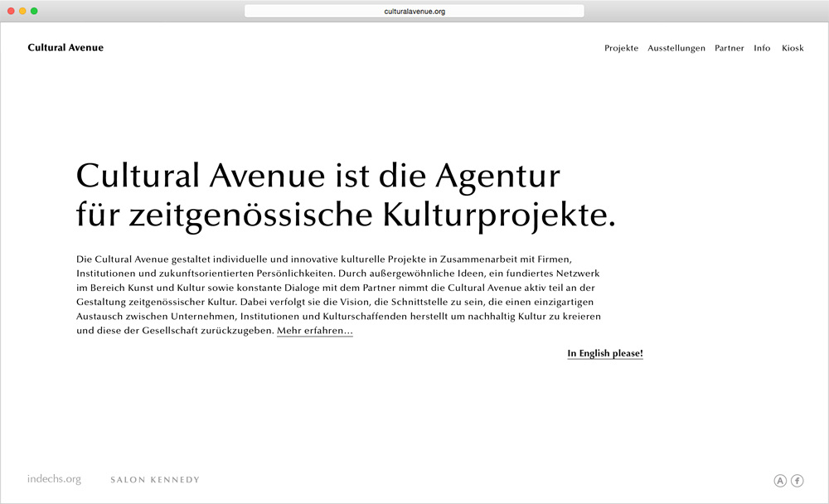Open the Projekte menu item

621,48
